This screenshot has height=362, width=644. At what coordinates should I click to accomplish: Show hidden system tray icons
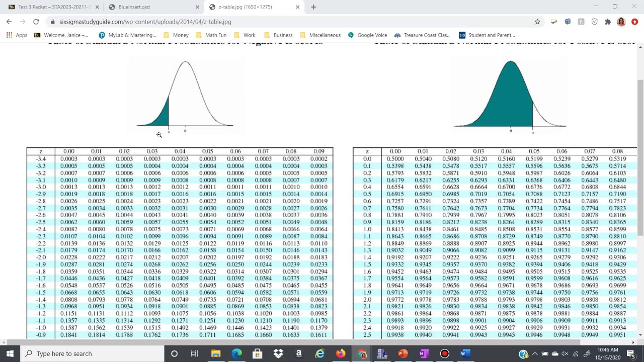click(x=534, y=353)
